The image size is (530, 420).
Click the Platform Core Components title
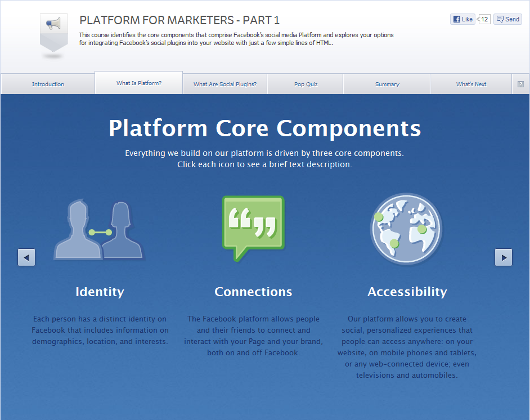(264, 128)
